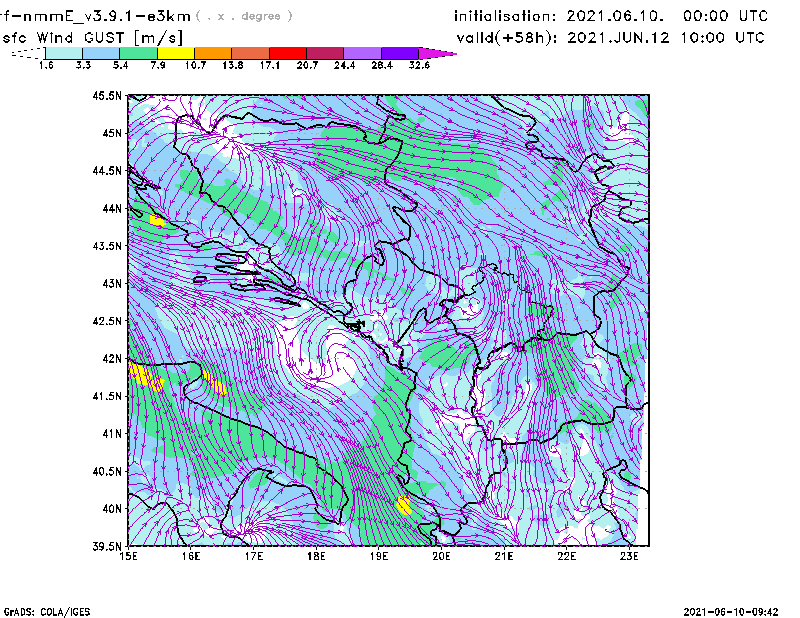Viewport: 800px width, 618px height.
Task: Click the 7.9 legend value
Action: [158, 65]
